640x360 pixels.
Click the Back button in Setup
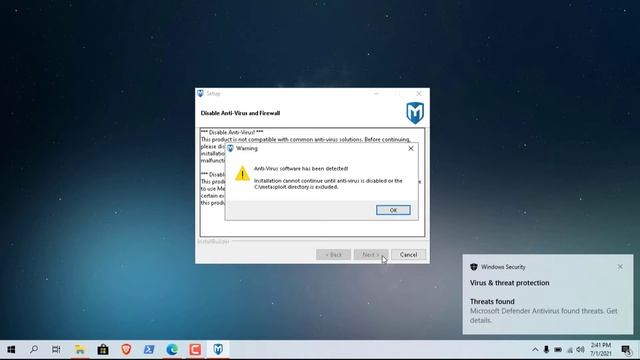[x=333, y=254]
